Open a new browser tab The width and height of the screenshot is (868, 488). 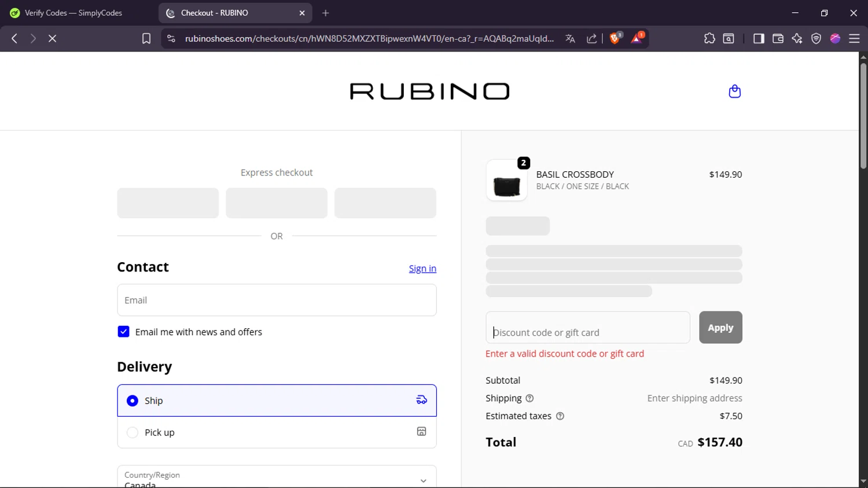pyautogui.click(x=326, y=13)
